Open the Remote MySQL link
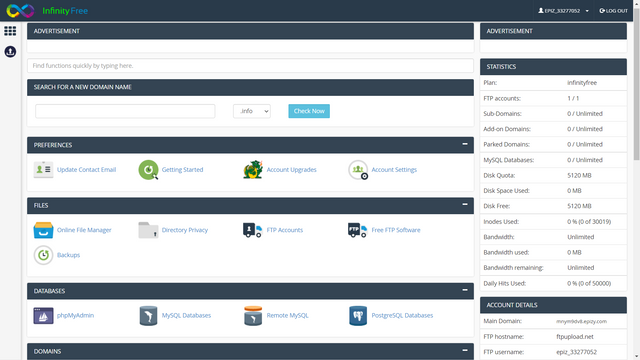The height and width of the screenshot is (360, 640). (288, 315)
